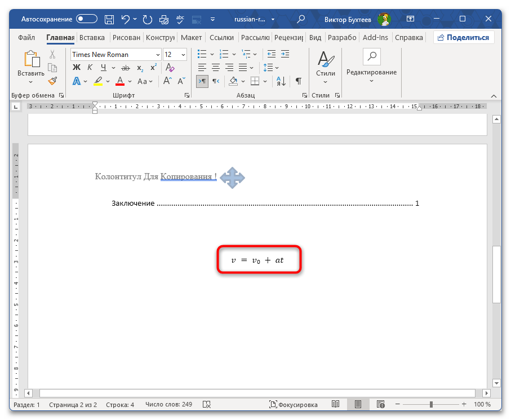This screenshot has height=420, width=511.
Task: Click the Число слов: 249 word count
Action: point(169,404)
